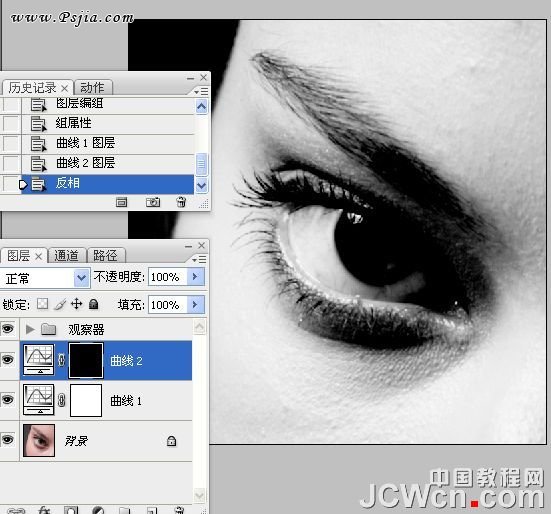Viewport: 551px width, 514px height.
Task: Click Layers panel scroll up arrow
Action: pyautogui.click(x=199, y=327)
